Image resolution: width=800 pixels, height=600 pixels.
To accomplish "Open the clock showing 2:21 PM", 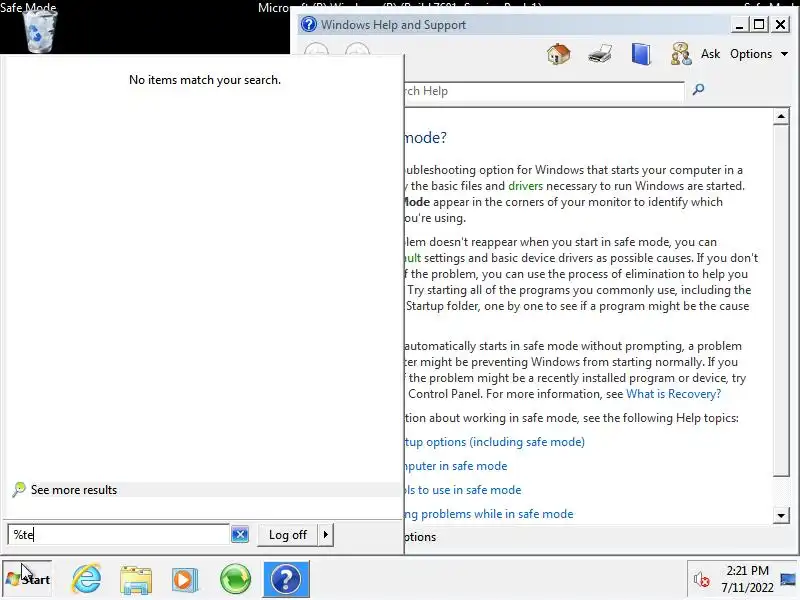I will pos(747,579).
